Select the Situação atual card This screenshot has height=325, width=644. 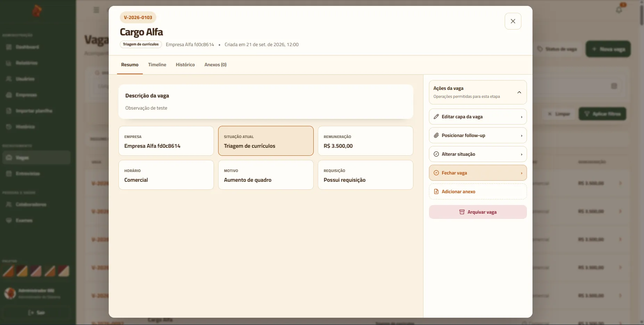[x=266, y=141]
